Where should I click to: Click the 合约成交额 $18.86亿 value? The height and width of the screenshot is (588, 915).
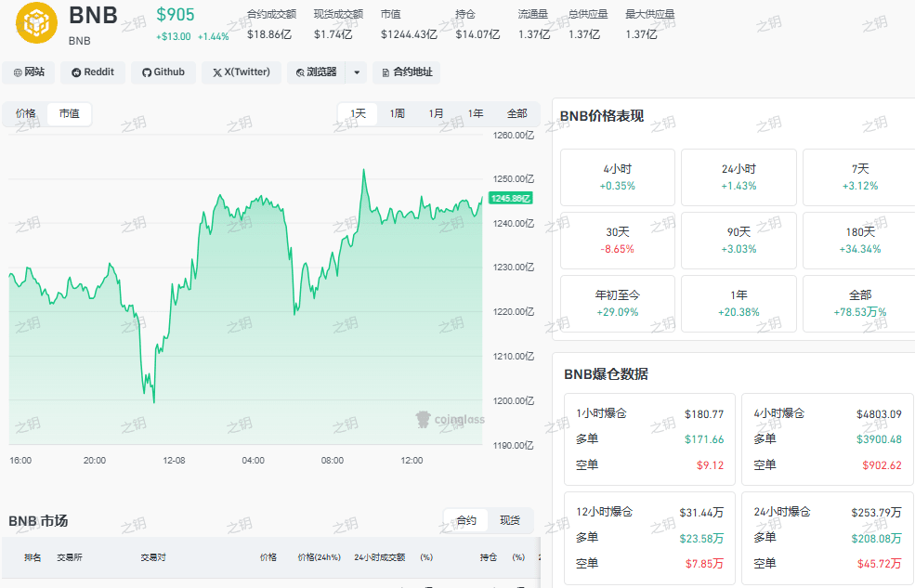[269, 34]
